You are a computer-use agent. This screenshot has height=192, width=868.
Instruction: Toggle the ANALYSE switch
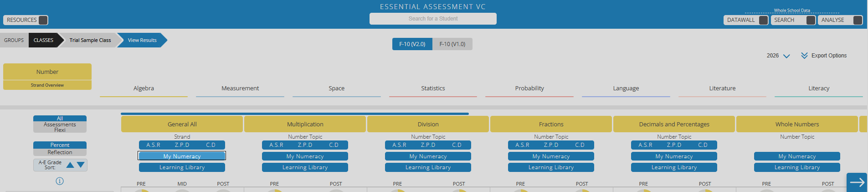pos(858,20)
